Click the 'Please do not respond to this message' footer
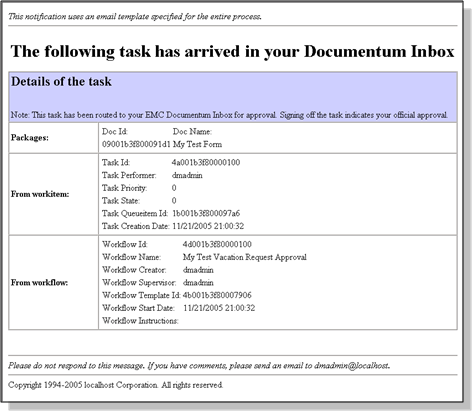 click(x=199, y=366)
